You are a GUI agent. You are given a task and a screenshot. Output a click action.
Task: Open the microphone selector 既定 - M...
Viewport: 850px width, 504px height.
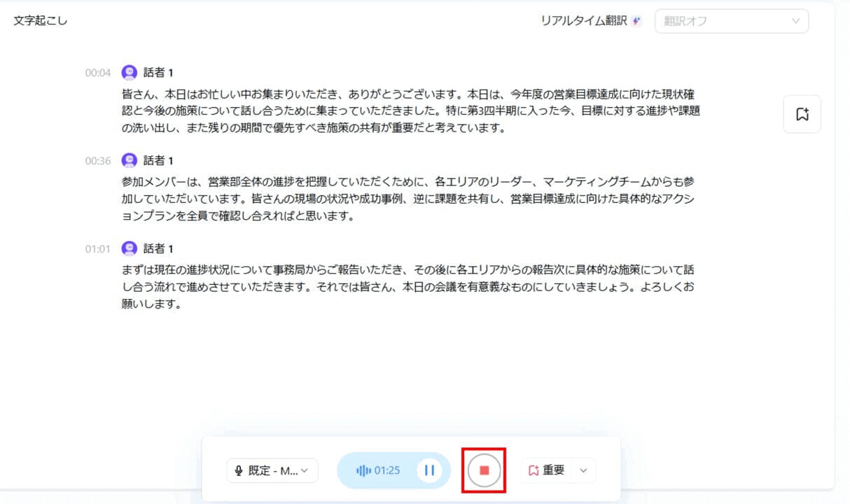[x=272, y=470]
